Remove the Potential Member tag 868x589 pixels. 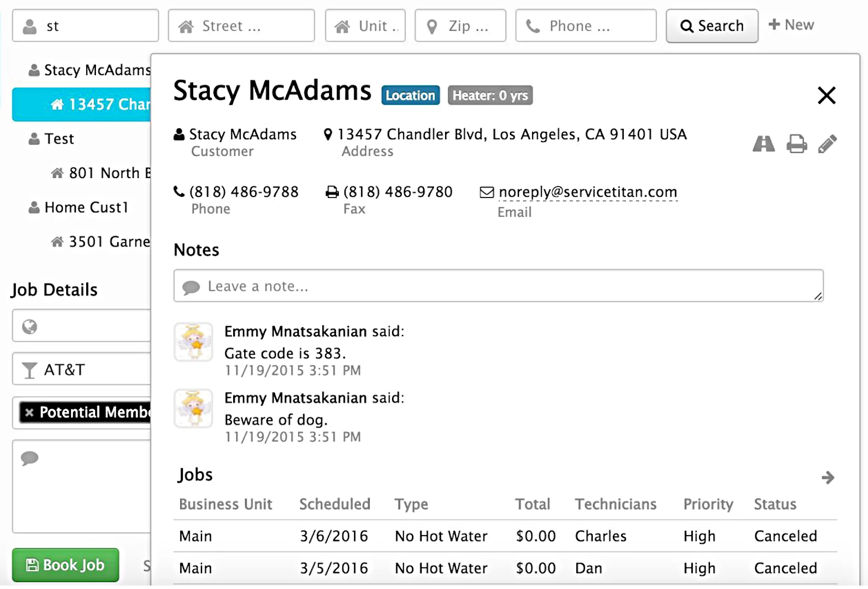pos(29,412)
